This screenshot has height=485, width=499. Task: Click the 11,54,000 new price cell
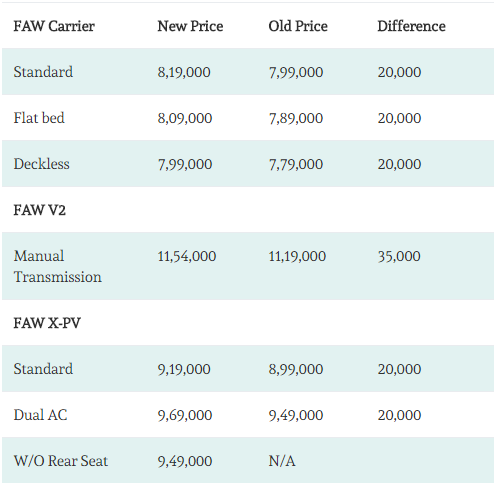pos(187,256)
